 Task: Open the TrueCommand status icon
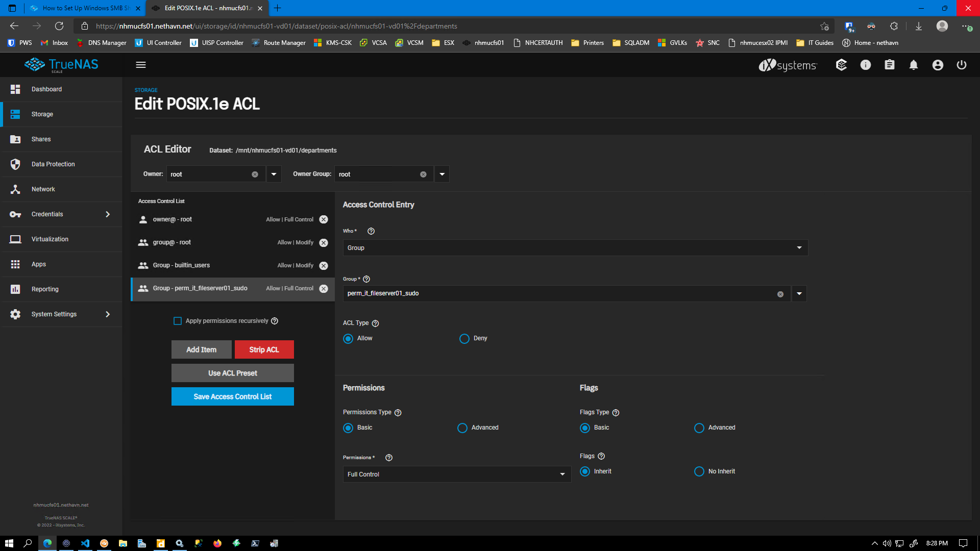point(841,65)
